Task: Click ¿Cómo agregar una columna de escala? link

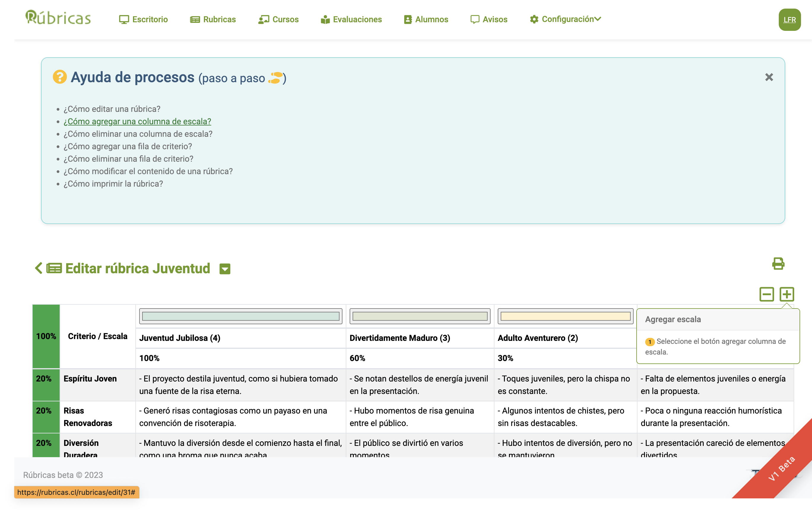Action: pyautogui.click(x=137, y=121)
